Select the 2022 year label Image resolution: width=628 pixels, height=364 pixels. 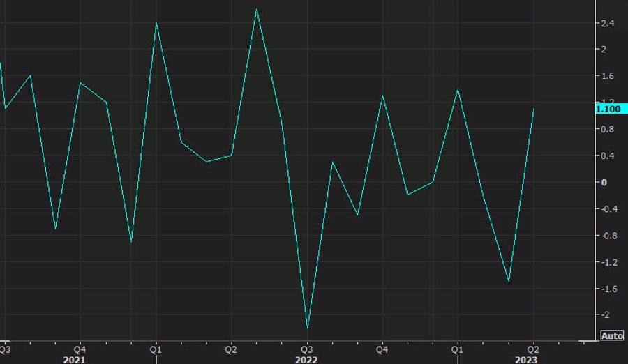pos(306,359)
